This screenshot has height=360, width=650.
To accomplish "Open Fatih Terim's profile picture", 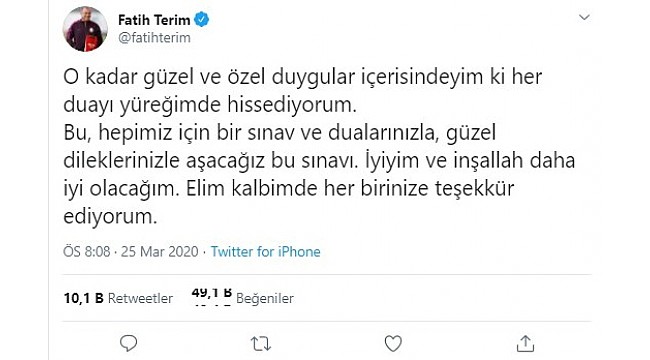I will [85, 29].
